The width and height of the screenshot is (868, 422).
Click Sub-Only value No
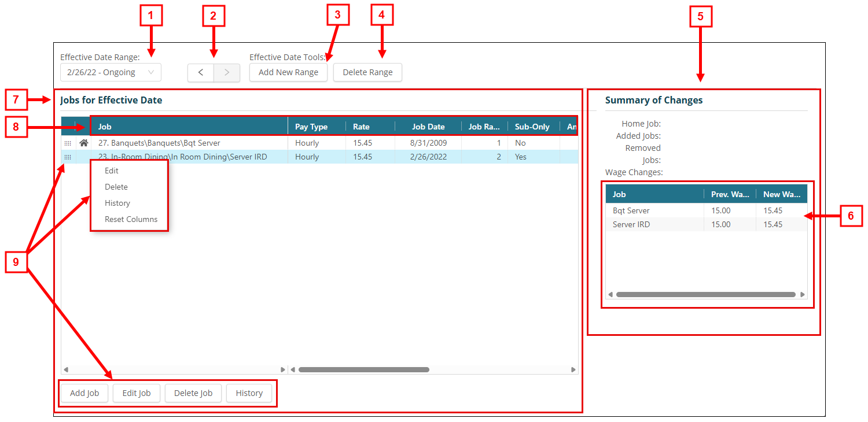534,143
